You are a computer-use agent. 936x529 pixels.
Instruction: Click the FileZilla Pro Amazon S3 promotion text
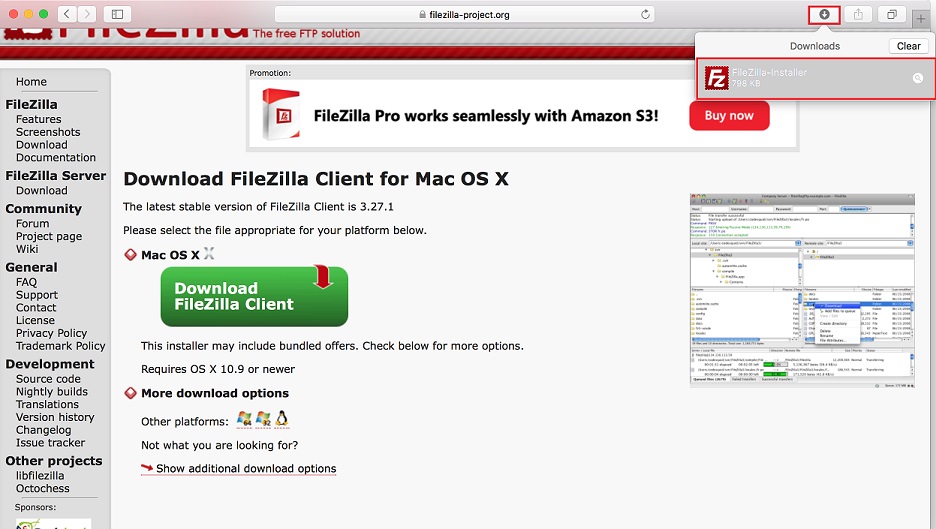point(486,115)
